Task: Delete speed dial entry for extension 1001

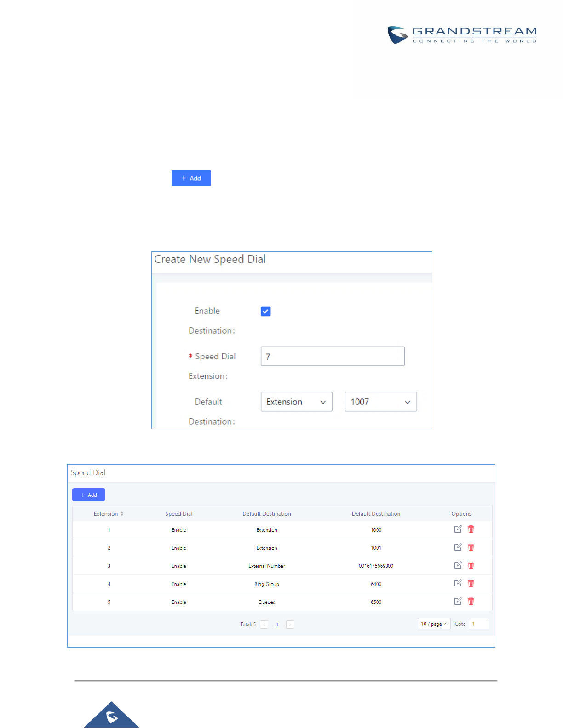Action: coord(471,547)
